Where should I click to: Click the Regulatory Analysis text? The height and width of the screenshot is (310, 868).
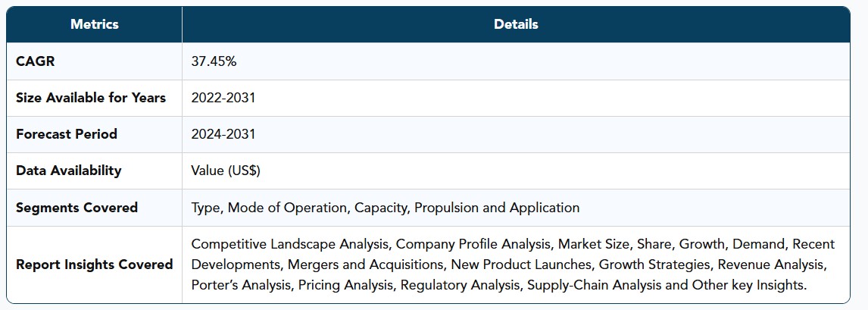[x=461, y=285]
